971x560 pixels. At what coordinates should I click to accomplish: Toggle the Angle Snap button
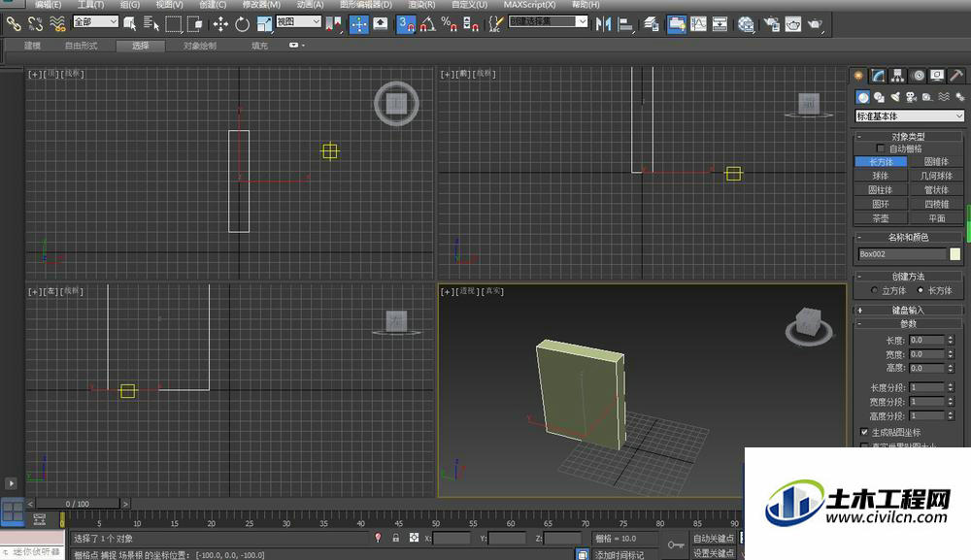tap(428, 24)
